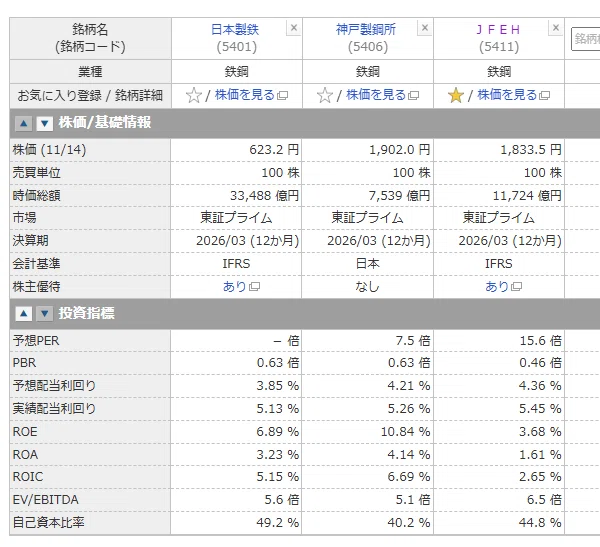Screen dimensions: 600x547
Task: Open the 日本製鉄 stock name link
Action: point(235,29)
